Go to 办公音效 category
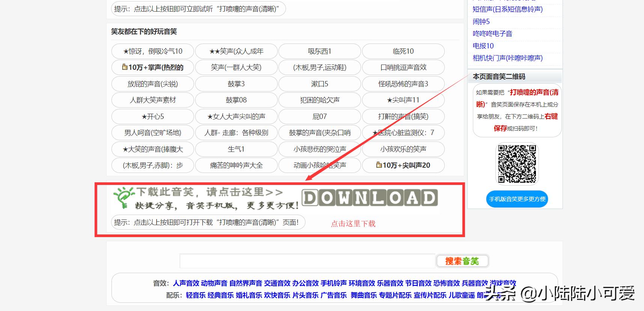Screen dimensions: 644x311 305,283
